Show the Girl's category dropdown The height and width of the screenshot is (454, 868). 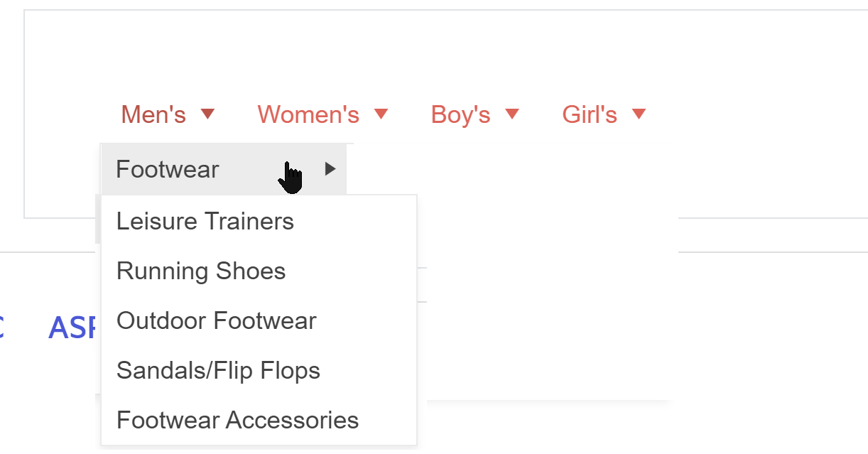590,114
